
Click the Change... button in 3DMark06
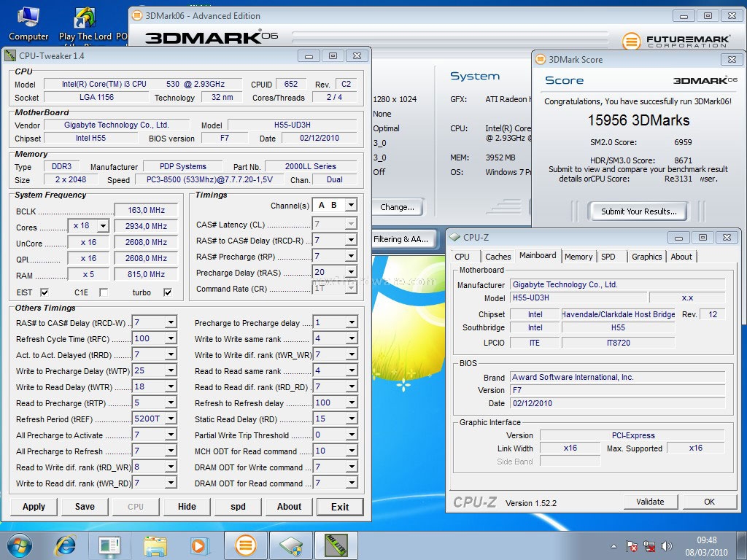point(397,207)
